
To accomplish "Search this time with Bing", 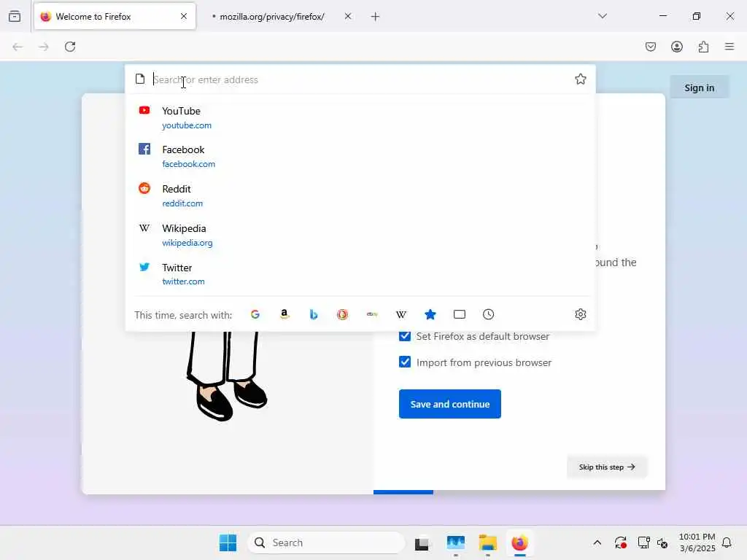I will click(x=314, y=314).
